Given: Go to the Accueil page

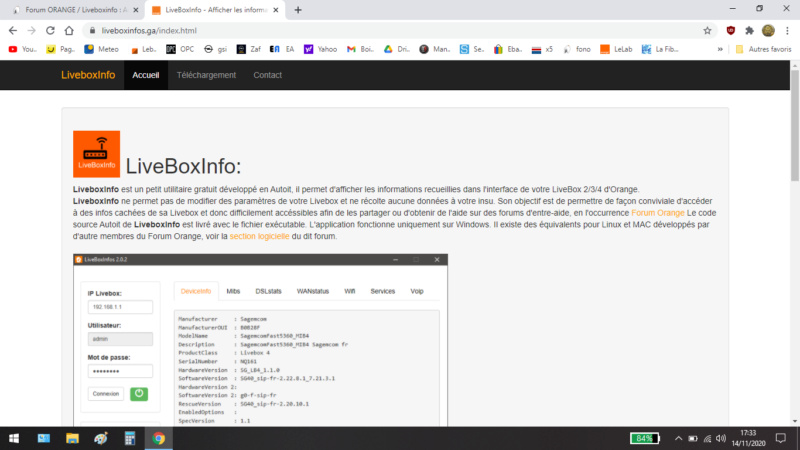Looking at the screenshot, I should point(146,75).
